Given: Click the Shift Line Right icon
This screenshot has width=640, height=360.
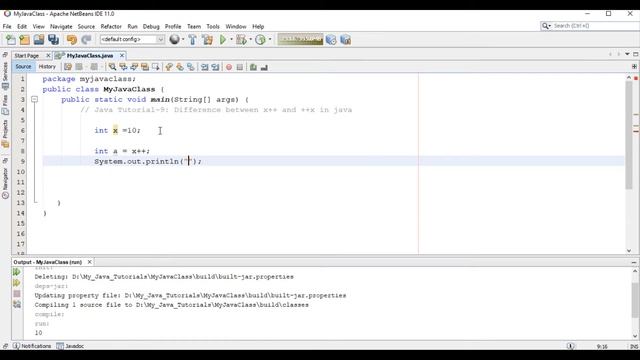Looking at the screenshot, I should [215, 67].
